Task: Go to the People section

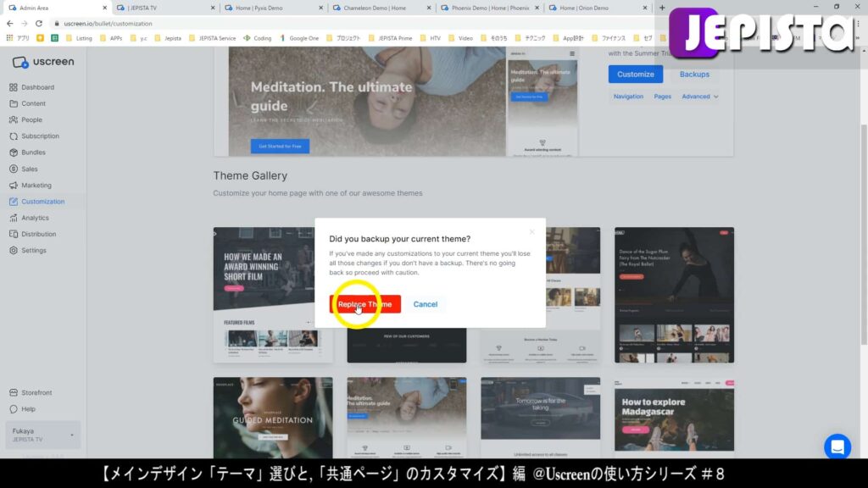Action: click(x=31, y=119)
